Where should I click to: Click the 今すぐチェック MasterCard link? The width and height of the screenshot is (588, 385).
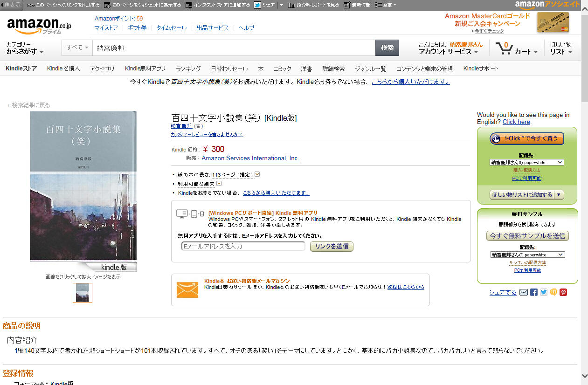coord(488,31)
